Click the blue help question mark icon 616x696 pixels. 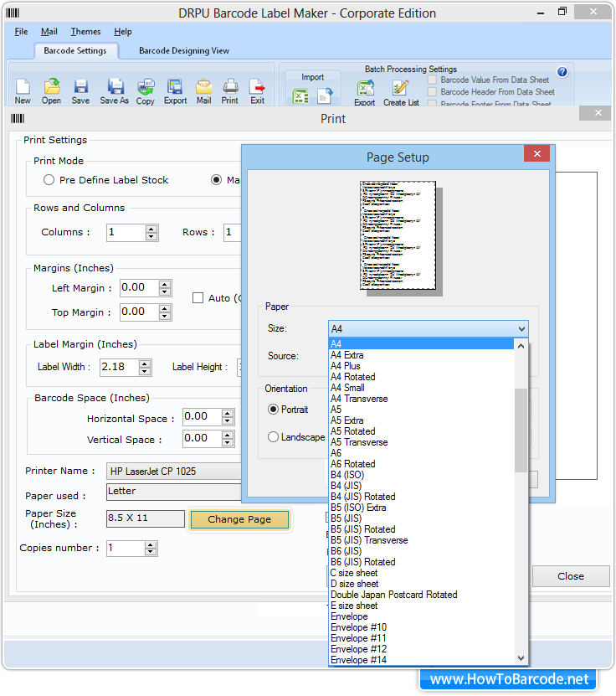point(562,72)
